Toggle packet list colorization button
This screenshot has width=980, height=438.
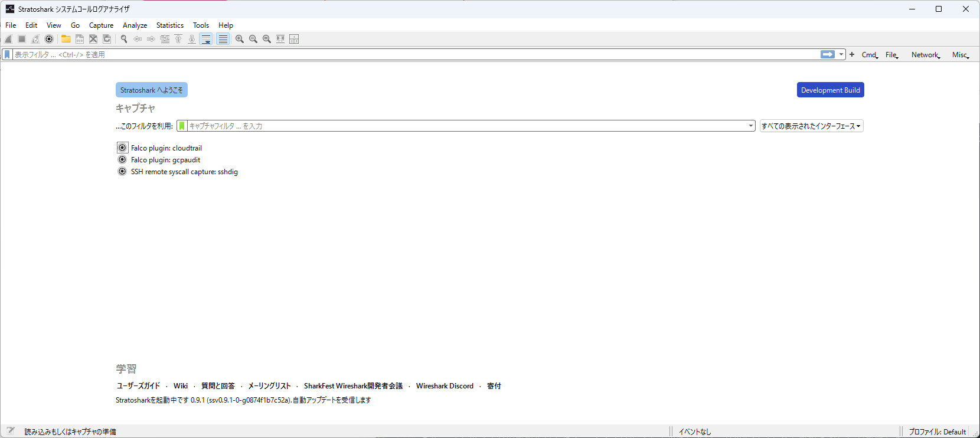[x=223, y=39]
